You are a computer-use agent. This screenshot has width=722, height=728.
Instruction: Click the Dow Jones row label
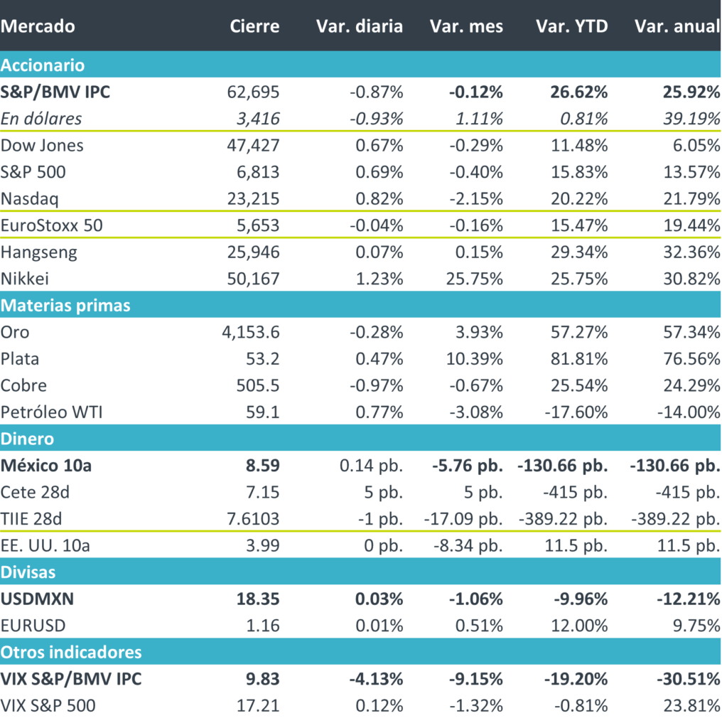click(x=42, y=146)
